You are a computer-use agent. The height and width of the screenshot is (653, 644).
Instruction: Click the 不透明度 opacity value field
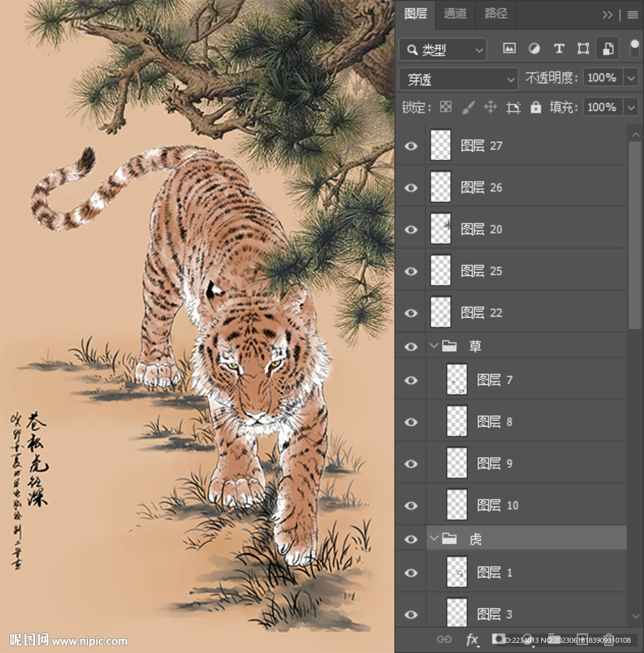tap(603, 77)
